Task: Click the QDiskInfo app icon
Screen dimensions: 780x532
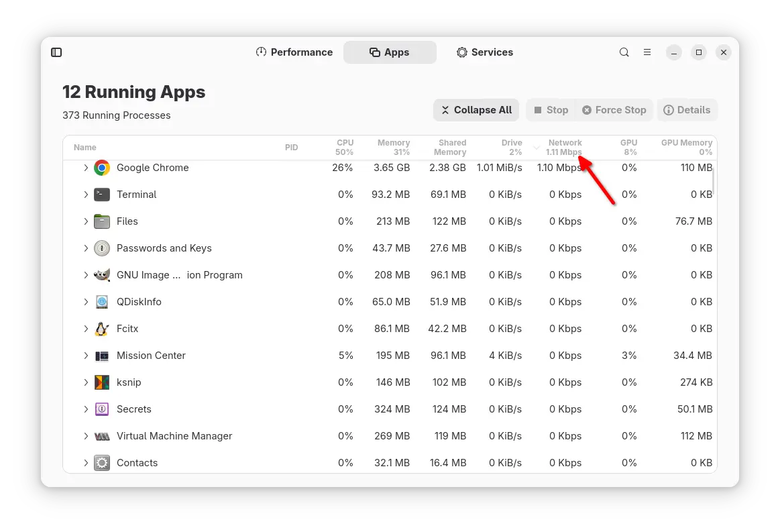Action: [102, 302]
